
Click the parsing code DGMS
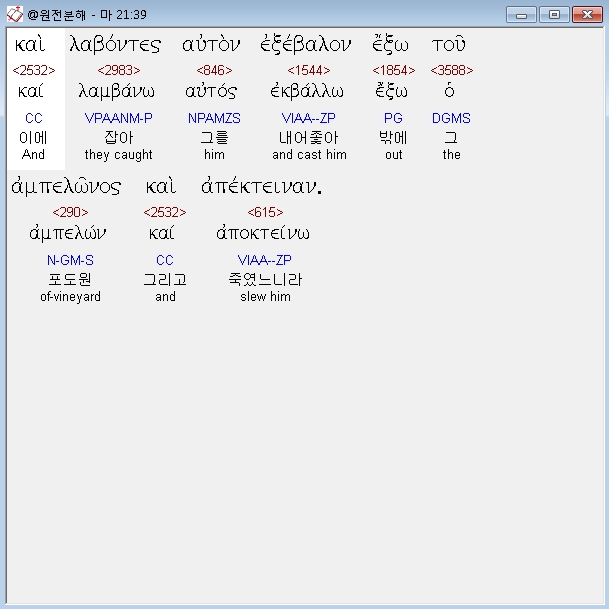click(451, 118)
